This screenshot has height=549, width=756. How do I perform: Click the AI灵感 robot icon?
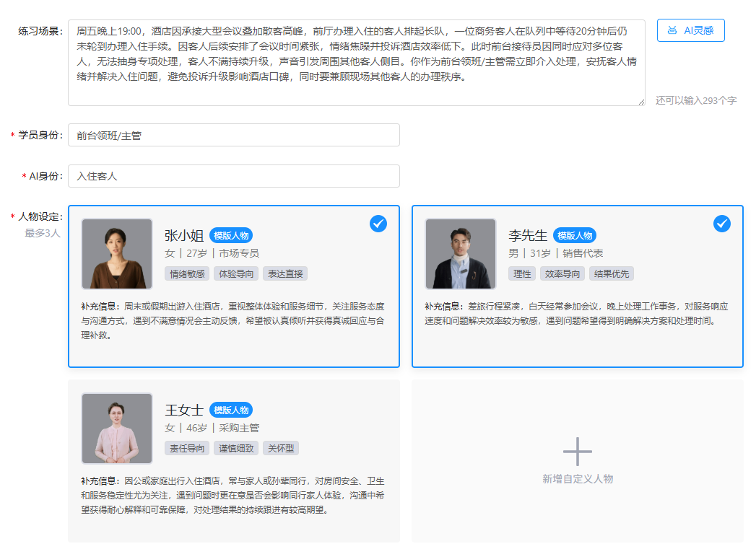(x=672, y=30)
